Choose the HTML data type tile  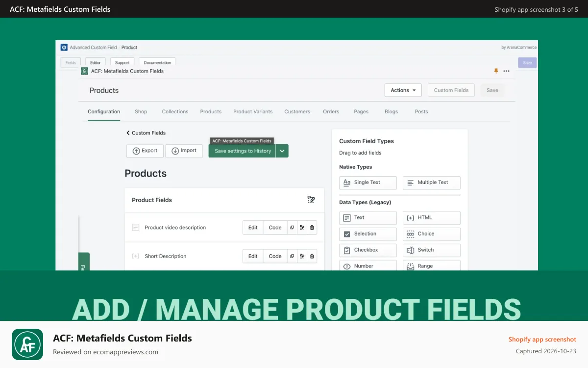coord(432,218)
